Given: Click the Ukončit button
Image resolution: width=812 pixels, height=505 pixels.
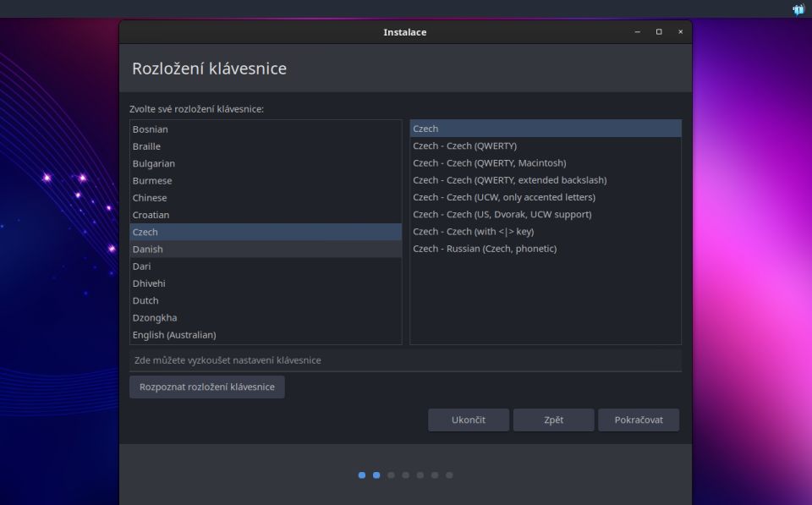Looking at the screenshot, I should point(468,420).
